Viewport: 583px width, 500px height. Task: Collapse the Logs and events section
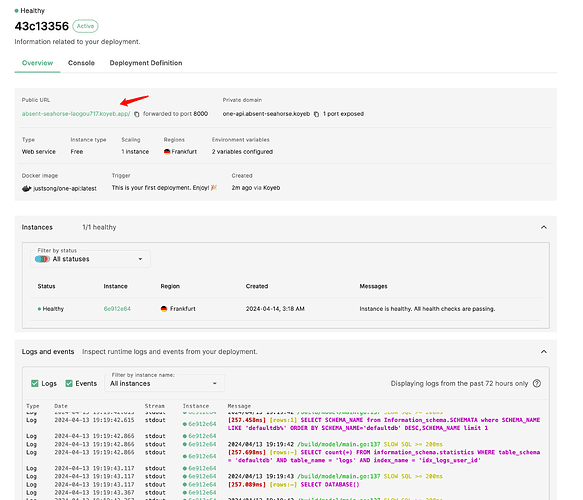(x=544, y=352)
